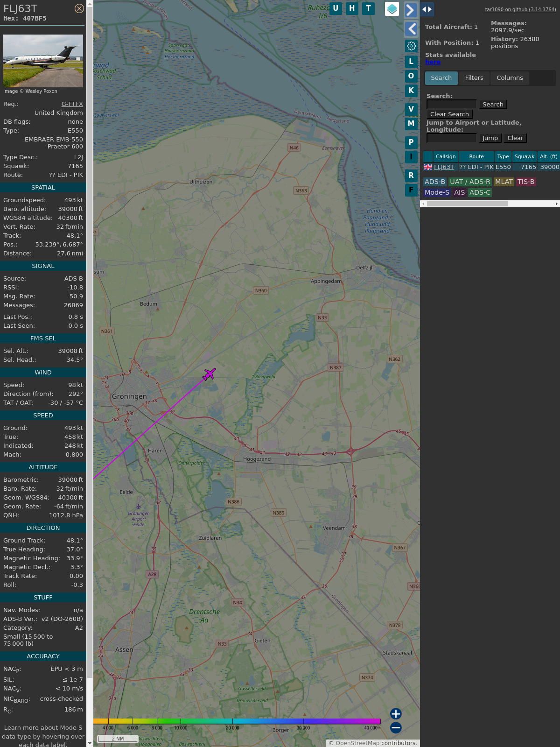Toggle the MLAT source filter
560x747 pixels.
point(504,182)
